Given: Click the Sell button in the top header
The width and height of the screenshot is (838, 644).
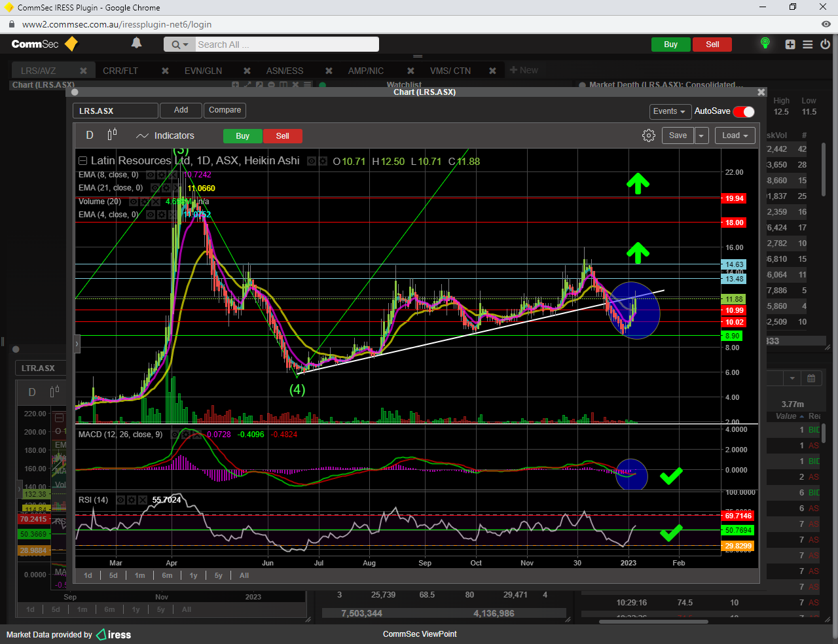Looking at the screenshot, I should coord(712,45).
